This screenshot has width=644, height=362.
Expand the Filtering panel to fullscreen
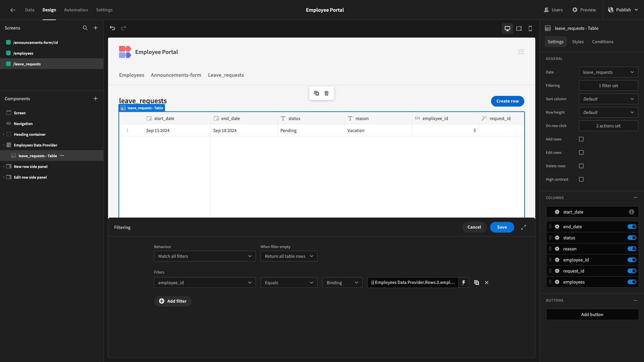pos(524,227)
